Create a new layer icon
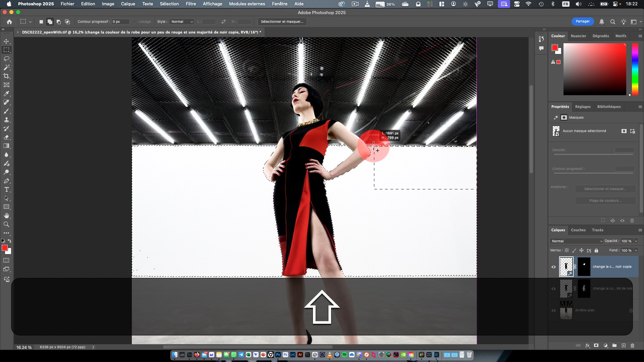 tap(624, 345)
